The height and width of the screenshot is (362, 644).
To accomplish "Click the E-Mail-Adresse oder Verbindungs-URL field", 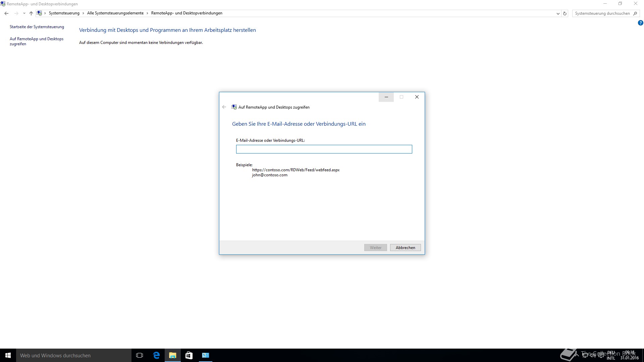I will [324, 149].
